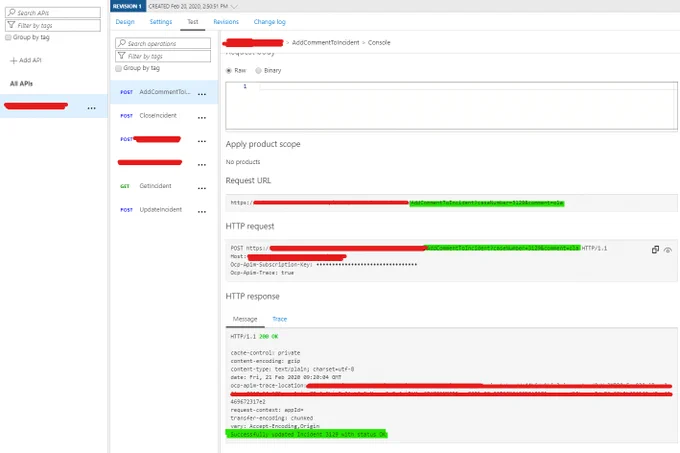Open the Revisions tab
The width and height of the screenshot is (680, 453).
pyautogui.click(x=226, y=22)
